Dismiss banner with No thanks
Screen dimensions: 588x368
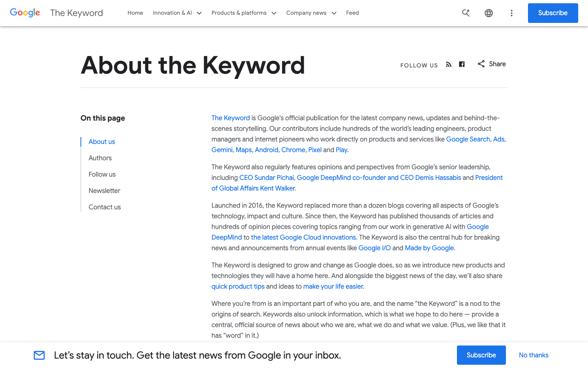click(x=534, y=355)
